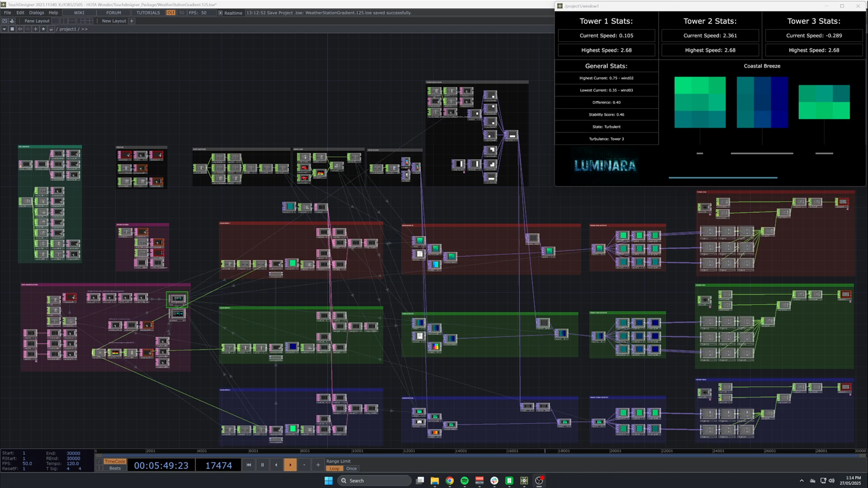
Task: Switch timeline display to Beats mode
Action: (114, 468)
